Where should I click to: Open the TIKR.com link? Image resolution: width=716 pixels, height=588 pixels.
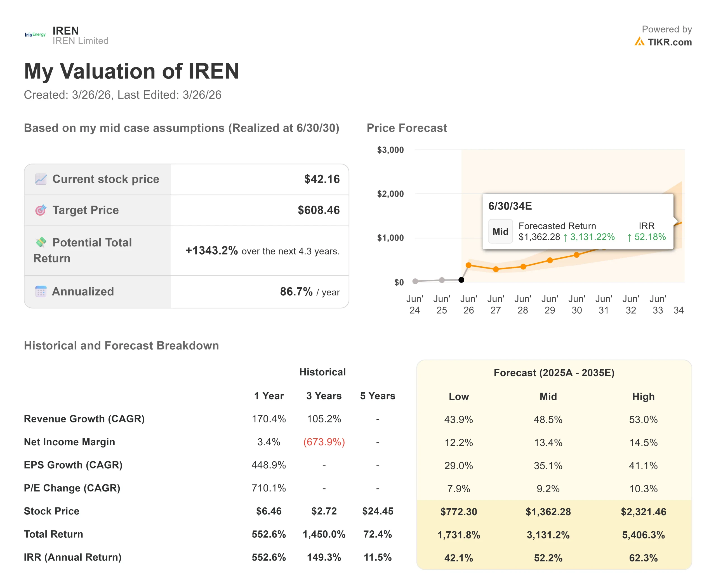(x=669, y=42)
